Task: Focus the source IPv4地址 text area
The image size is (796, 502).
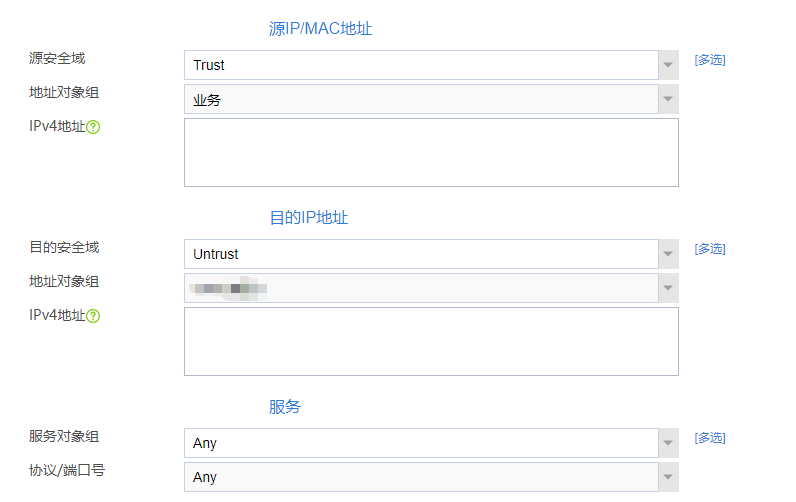Action: pyautogui.click(x=431, y=152)
